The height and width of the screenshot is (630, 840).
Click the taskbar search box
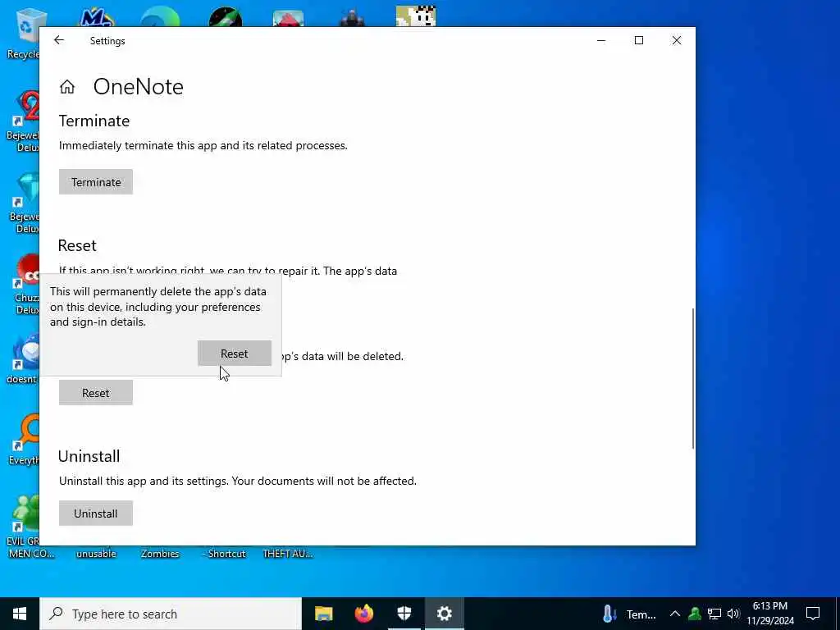point(171,614)
